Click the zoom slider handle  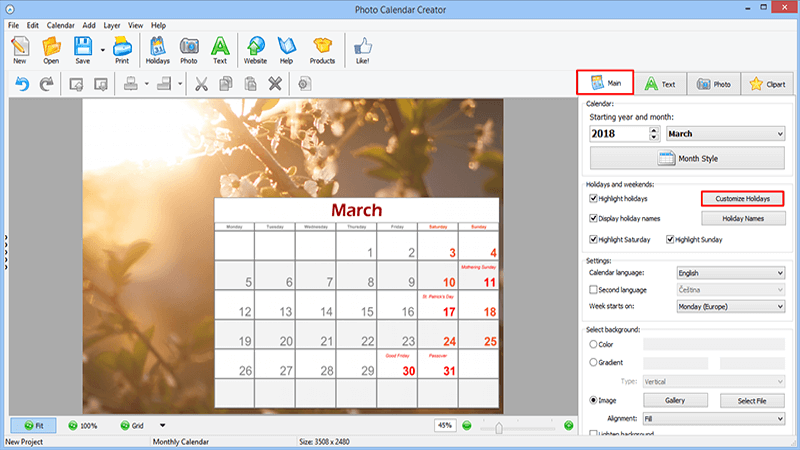(499, 428)
